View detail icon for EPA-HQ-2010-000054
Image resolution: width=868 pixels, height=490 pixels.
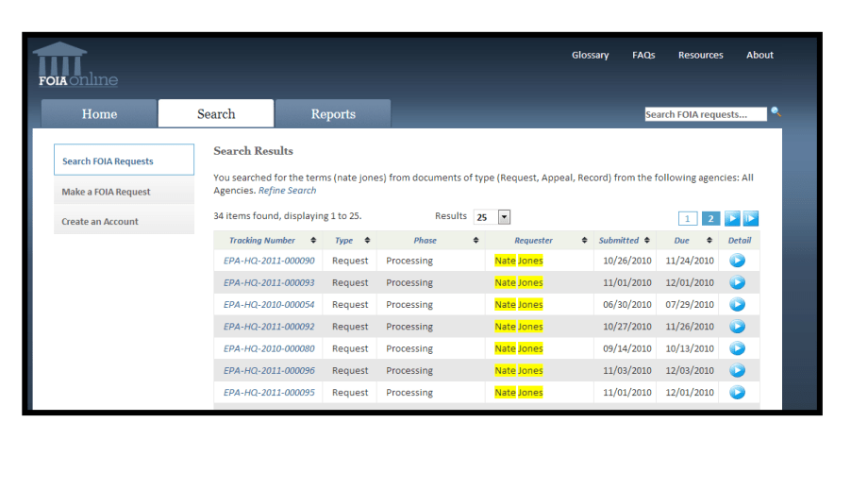[738, 304]
